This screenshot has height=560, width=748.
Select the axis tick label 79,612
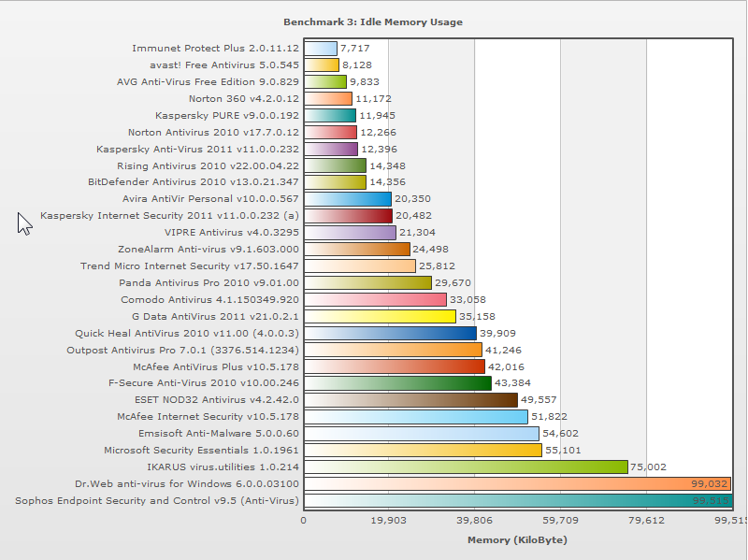click(x=646, y=520)
